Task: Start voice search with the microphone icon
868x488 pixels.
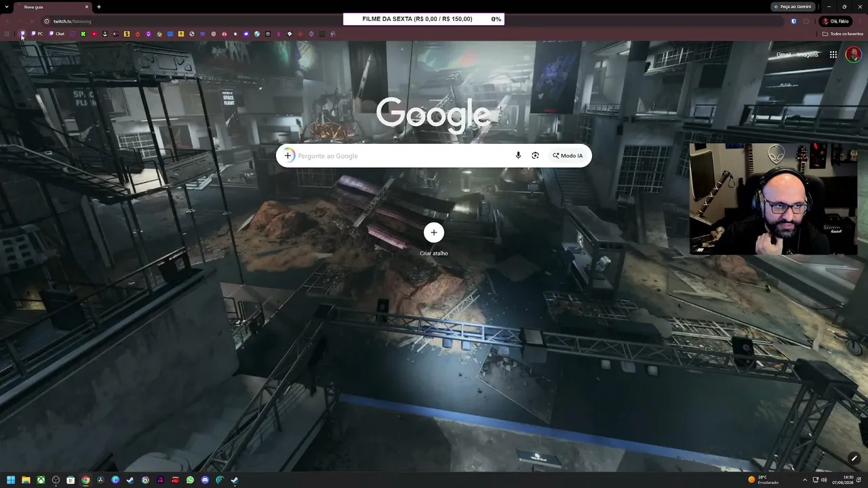Action: click(x=518, y=156)
